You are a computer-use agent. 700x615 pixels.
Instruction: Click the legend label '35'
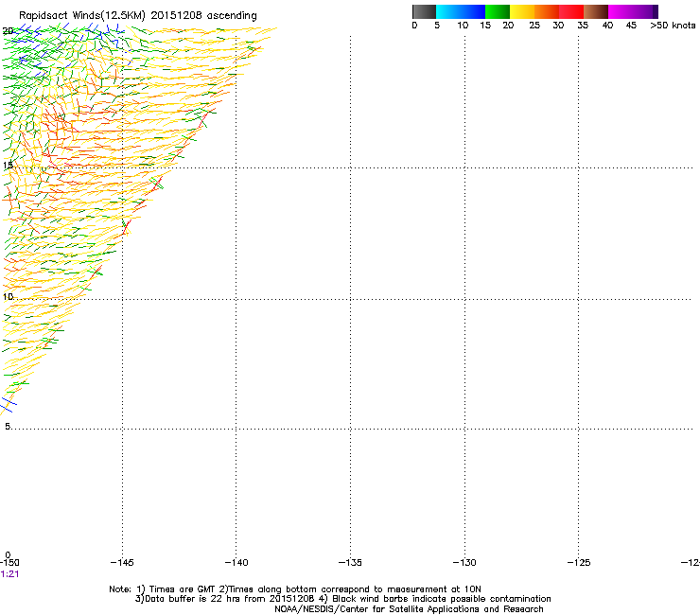[x=583, y=26]
